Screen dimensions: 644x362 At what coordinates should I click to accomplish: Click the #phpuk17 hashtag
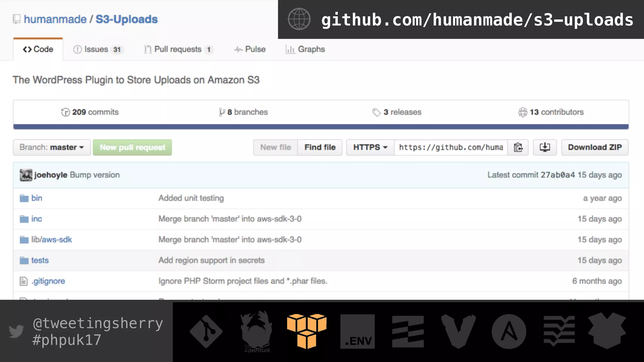(x=67, y=340)
